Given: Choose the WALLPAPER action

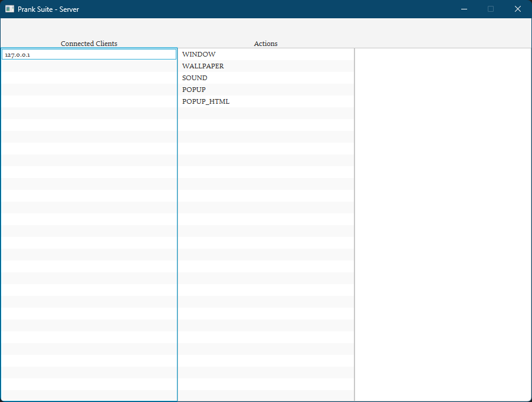Looking at the screenshot, I should point(265,66).
